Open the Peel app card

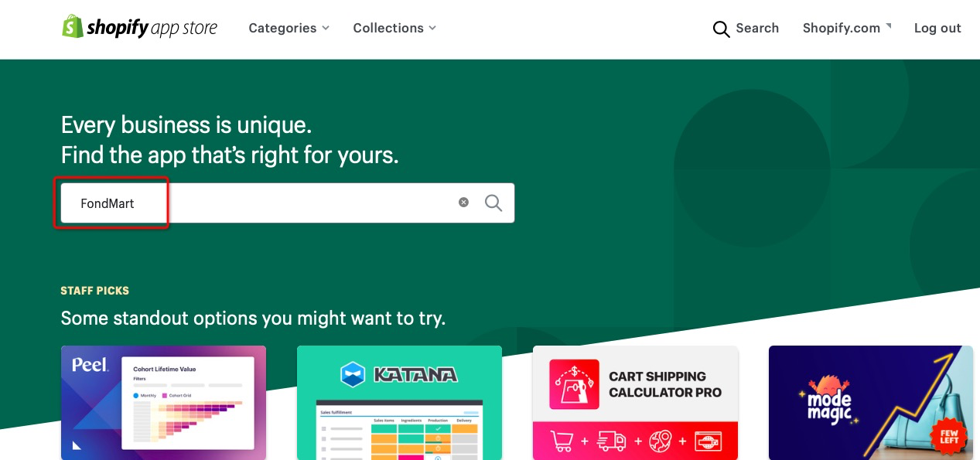163,403
